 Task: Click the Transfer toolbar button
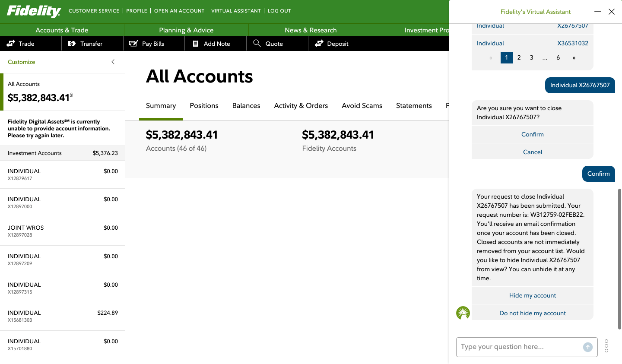92,44
